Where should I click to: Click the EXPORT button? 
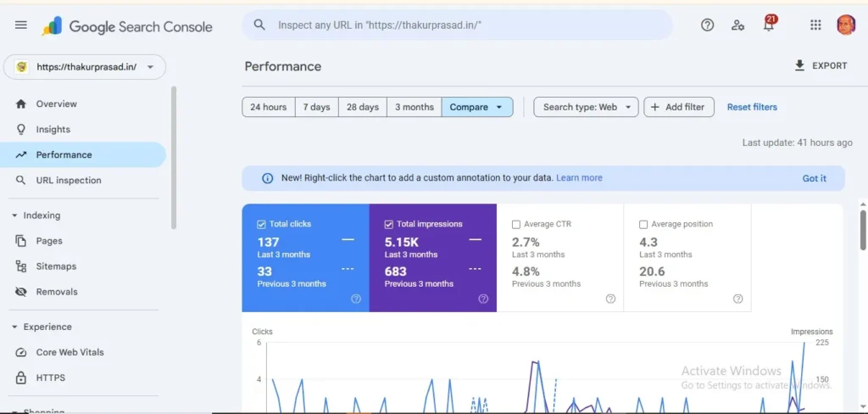[x=821, y=65]
